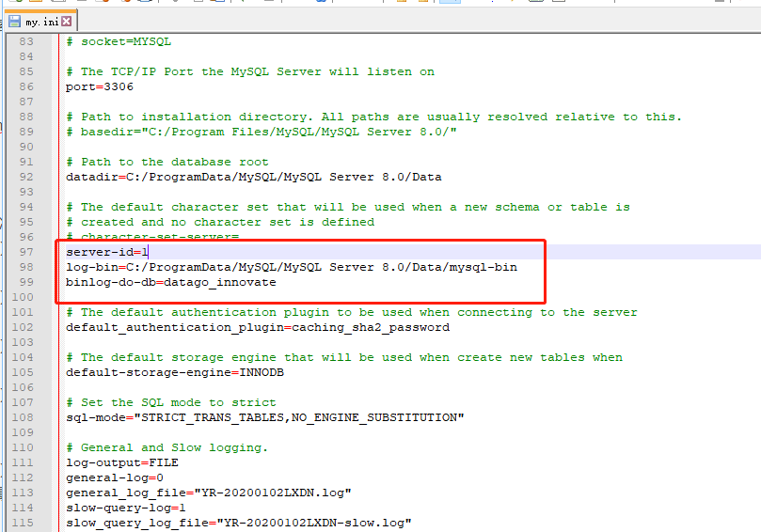Click line number 93 in margin
761x532 pixels.
pyautogui.click(x=26, y=192)
